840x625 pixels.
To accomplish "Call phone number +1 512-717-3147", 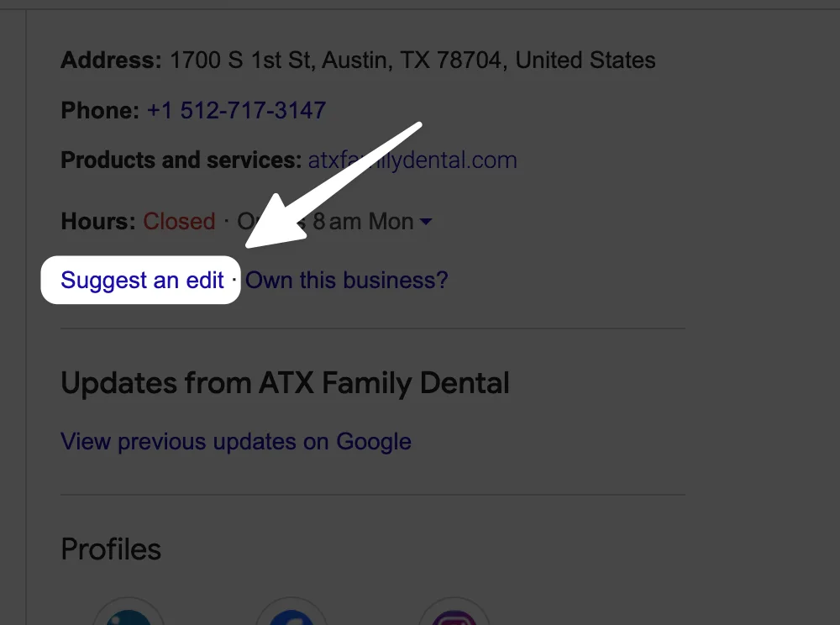I will (236, 110).
